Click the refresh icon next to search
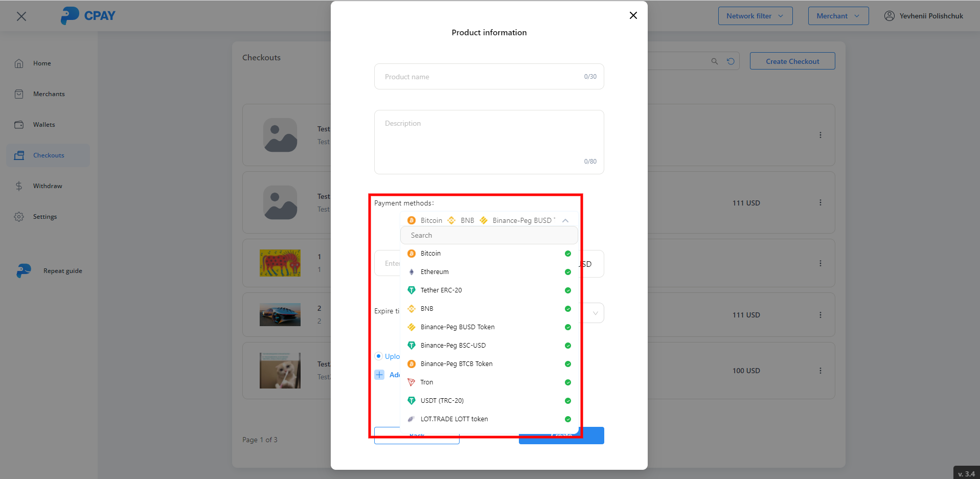The height and width of the screenshot is (479, 980). pyautogui.click(x=731, y=61)
